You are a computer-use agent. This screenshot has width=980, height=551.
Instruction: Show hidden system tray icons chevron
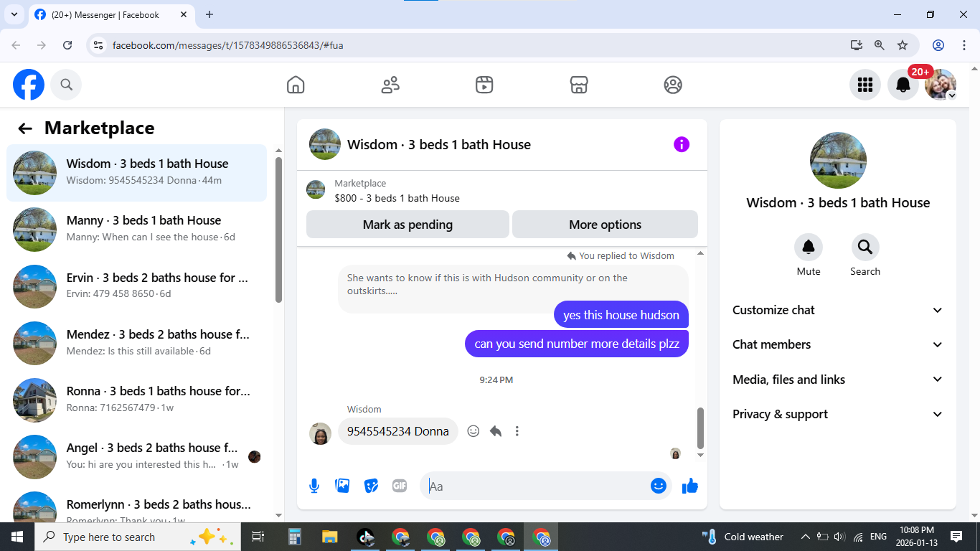click(805, 537)
